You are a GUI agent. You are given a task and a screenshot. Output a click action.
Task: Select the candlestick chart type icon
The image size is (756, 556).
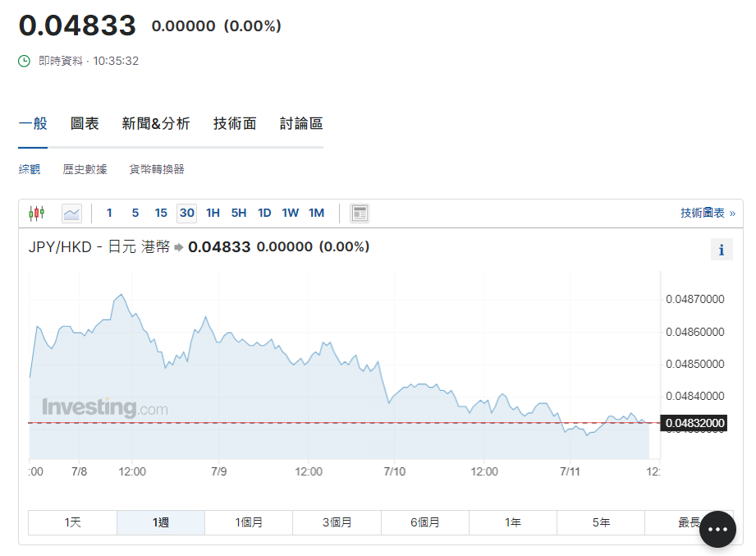(x=35, y=213)
